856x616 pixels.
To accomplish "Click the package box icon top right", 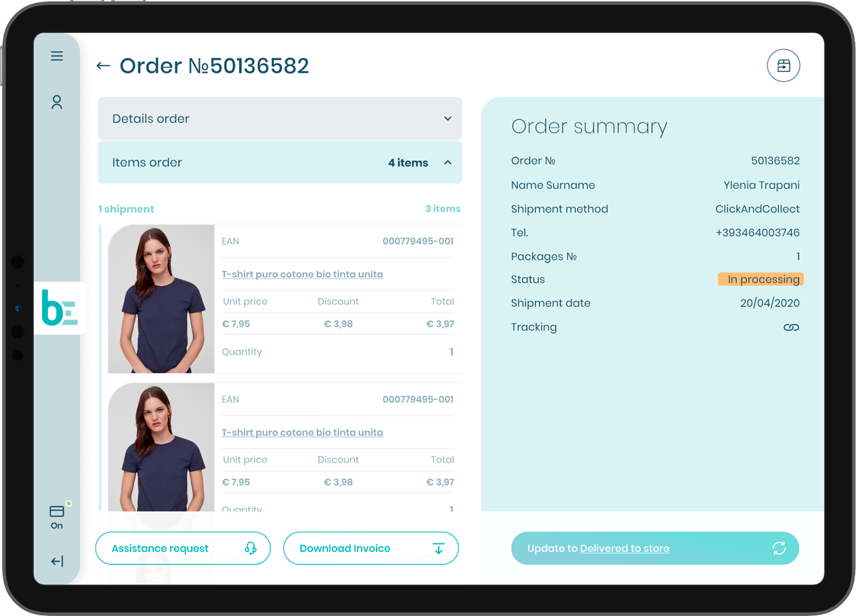I will pyautogui.click(x=783, y=66).
